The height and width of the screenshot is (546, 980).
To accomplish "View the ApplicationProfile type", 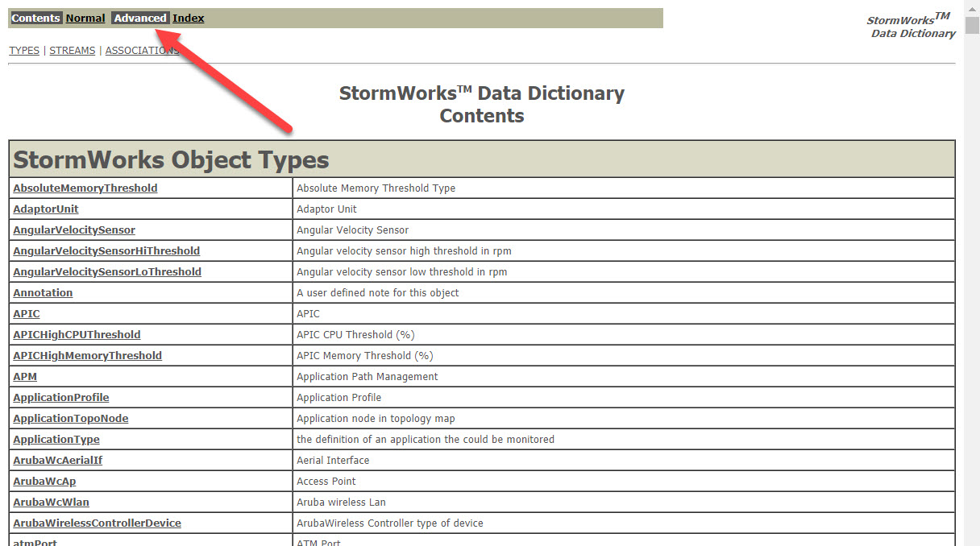I will pyautogui.click(x=61, y=397).
